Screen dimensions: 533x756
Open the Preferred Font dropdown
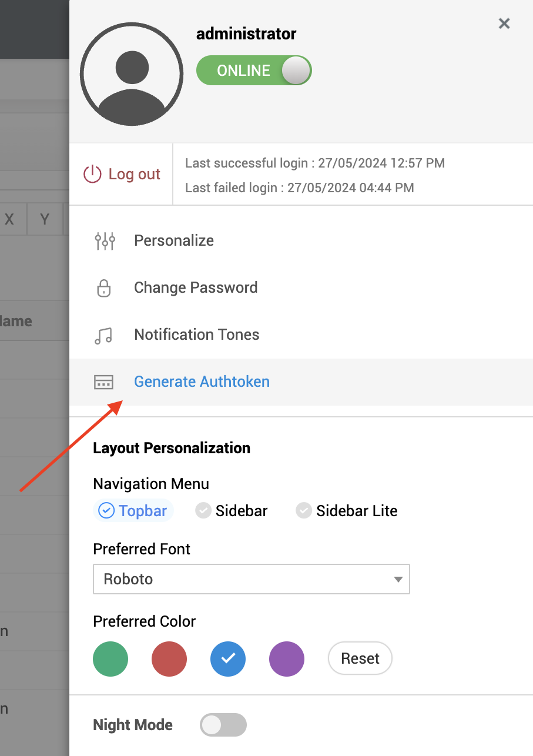coord(252,579)
